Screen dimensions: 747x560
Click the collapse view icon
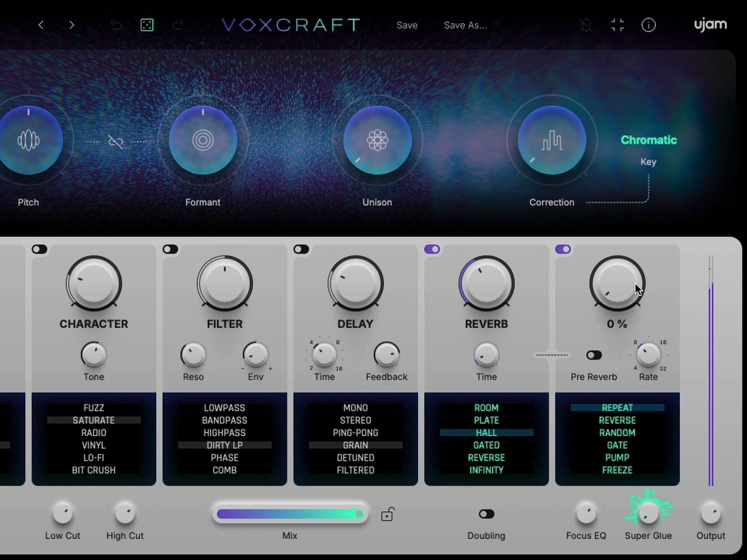point(617,25)
